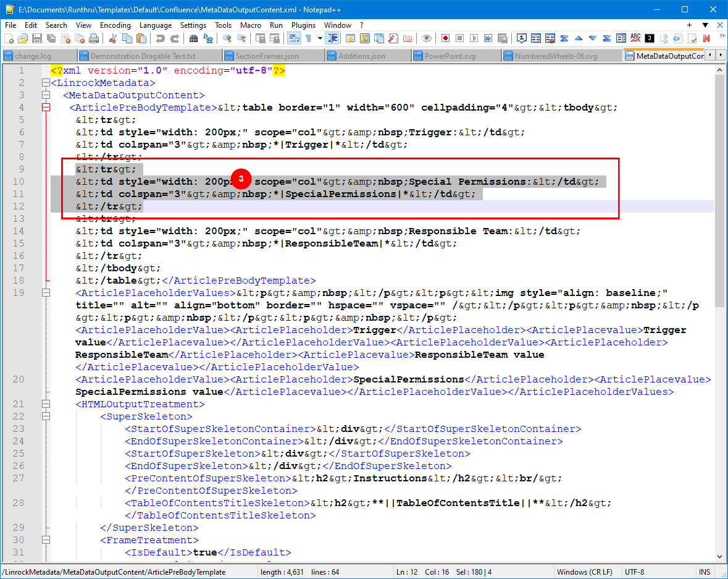Open Find with the binoculars icon
This screenshot has height=579, width=728.
193,38
